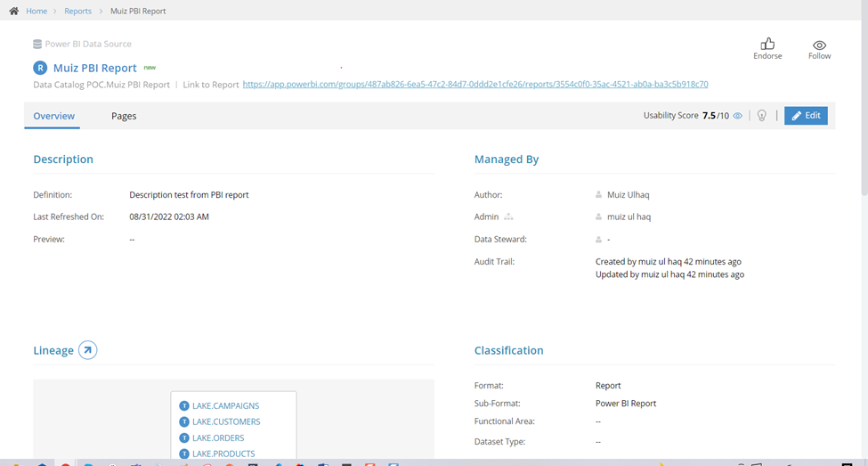Click the Edit button
The height and width of the screenshot is (466, 868).
[806, 115]
